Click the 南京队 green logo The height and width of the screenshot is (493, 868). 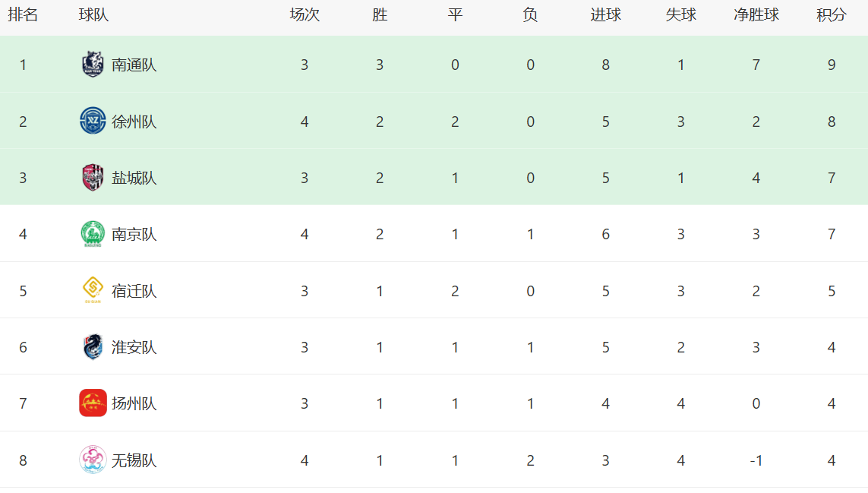click(93, 234)
